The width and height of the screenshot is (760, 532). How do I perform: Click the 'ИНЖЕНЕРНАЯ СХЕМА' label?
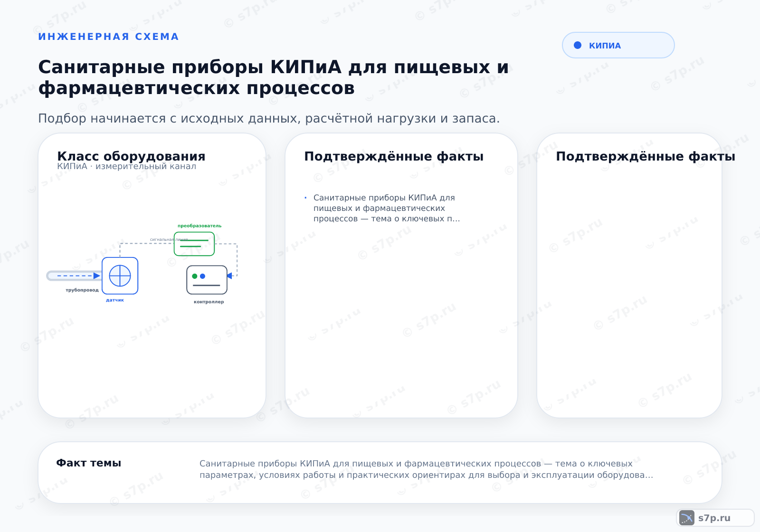pos(108,37)
